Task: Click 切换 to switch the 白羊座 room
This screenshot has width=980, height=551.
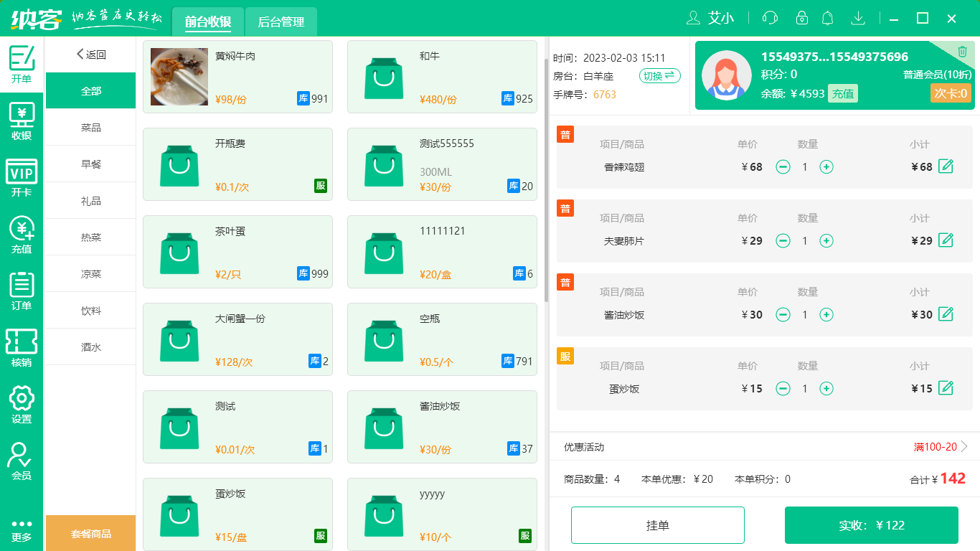Action: pyautogui.click(x=659, y=75)
